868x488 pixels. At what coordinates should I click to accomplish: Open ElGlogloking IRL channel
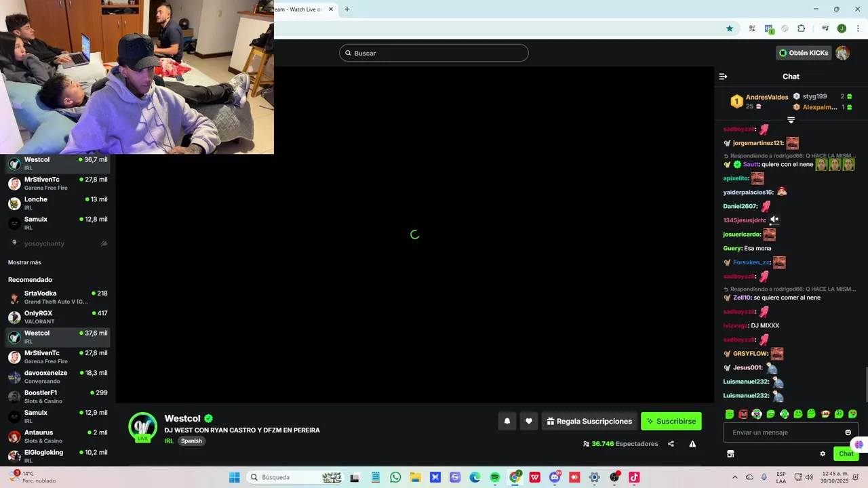[x=58, y=456]
